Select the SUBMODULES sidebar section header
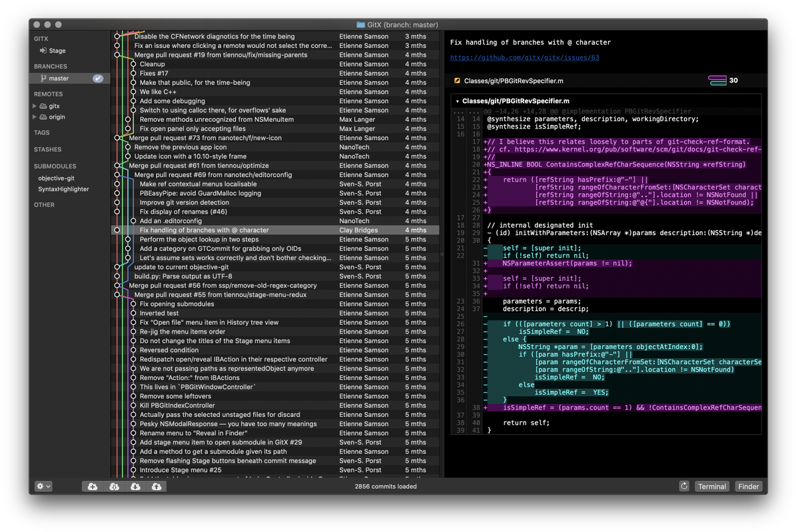 55,166
